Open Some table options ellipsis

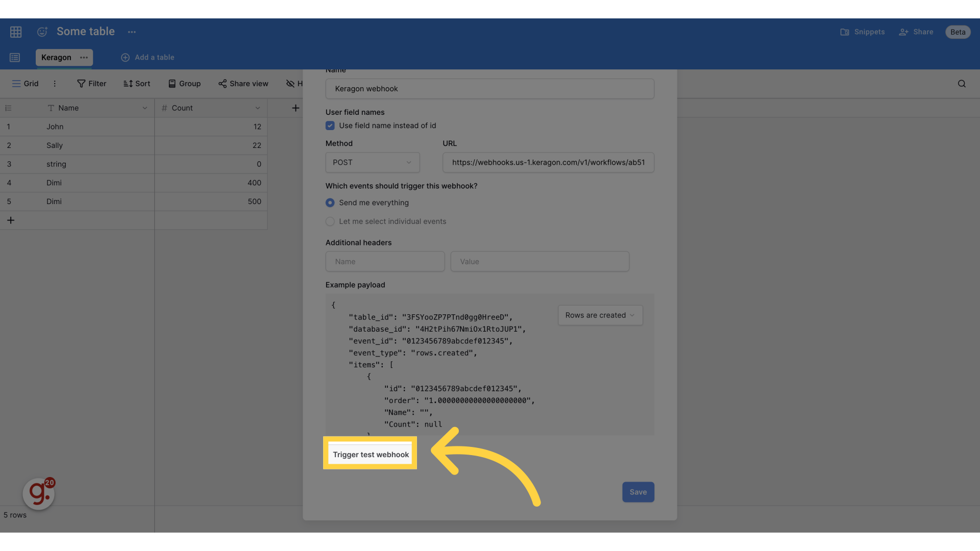[132, 32]
